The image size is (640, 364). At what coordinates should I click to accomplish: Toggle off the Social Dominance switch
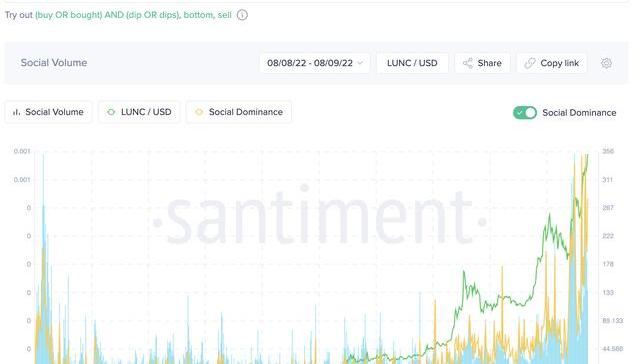[525, 113]
